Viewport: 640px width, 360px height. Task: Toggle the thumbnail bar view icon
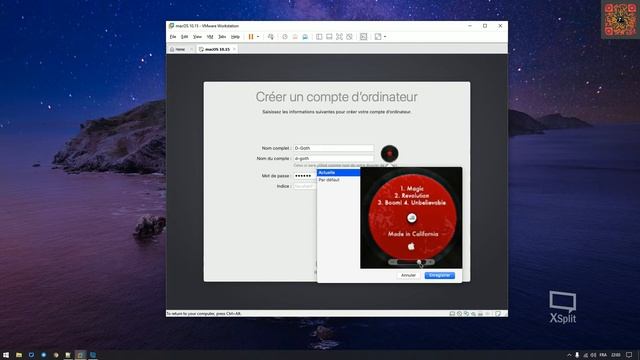click(x=329, y=37)
